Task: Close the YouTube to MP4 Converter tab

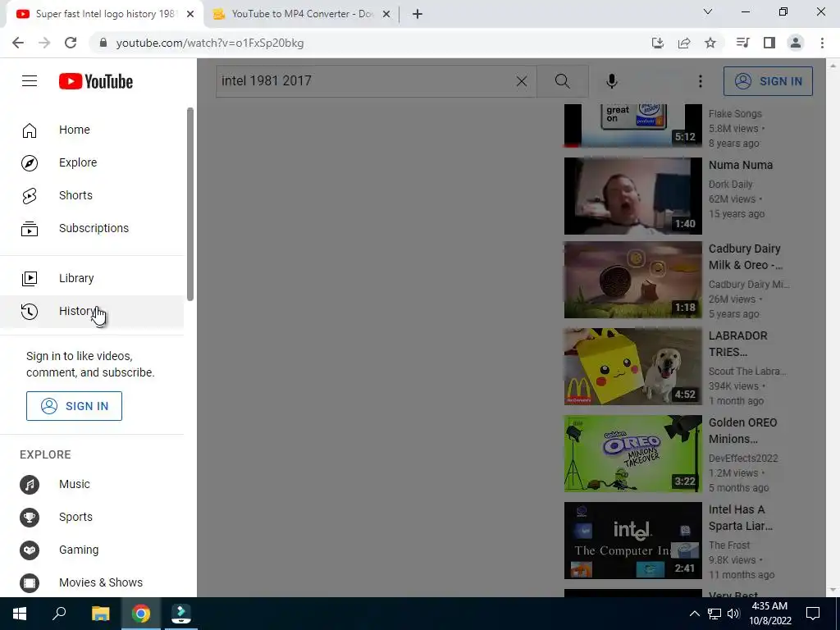Action: click(386, 15)
